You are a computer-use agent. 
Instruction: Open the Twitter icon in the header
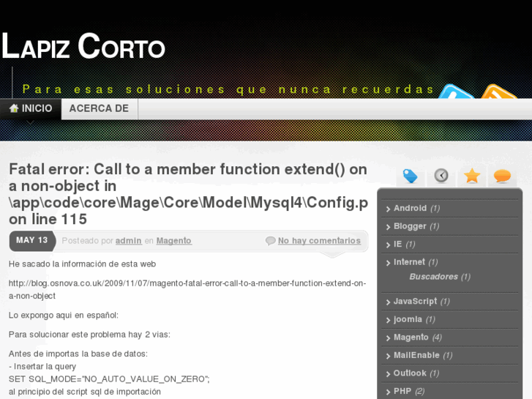tap(456, 92)
